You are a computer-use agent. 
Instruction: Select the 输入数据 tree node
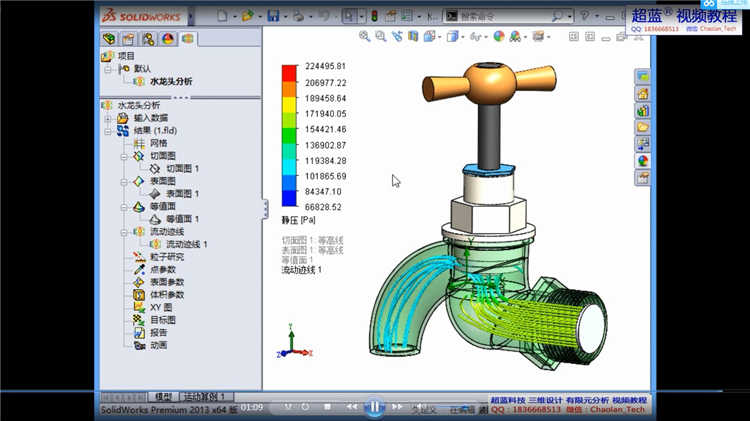(x=151, y=118)
